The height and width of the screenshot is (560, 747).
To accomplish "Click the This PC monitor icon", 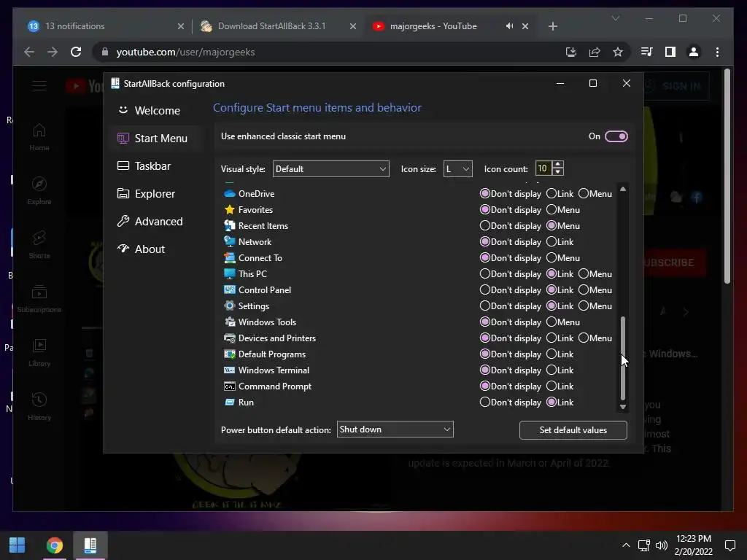I will [x=230, y=274].
